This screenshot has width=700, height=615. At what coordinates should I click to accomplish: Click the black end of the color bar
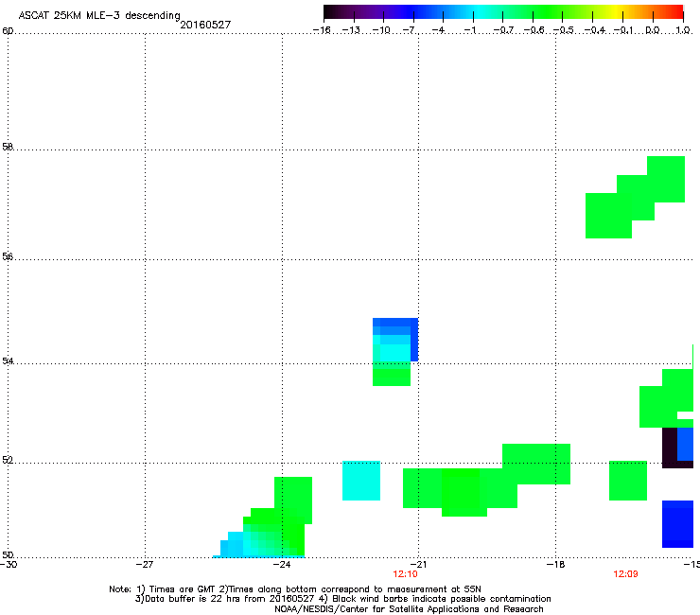point(329,12)
